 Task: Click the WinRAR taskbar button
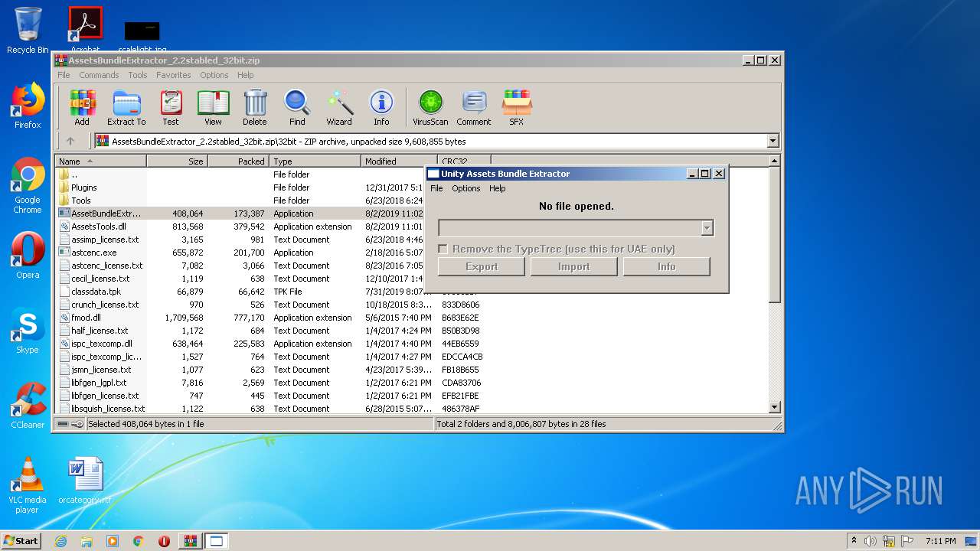(x=190, y=541)
